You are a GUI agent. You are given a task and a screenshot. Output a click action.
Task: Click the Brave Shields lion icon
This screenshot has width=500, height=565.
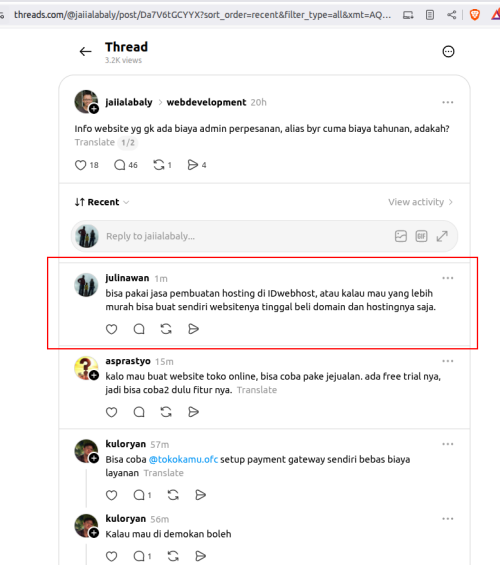475,15
